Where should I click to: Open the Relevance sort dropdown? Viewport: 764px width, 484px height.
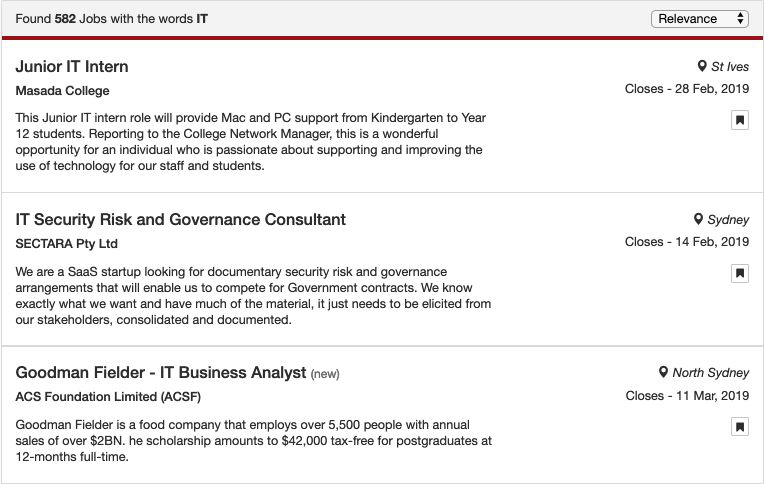click(699, 19)
